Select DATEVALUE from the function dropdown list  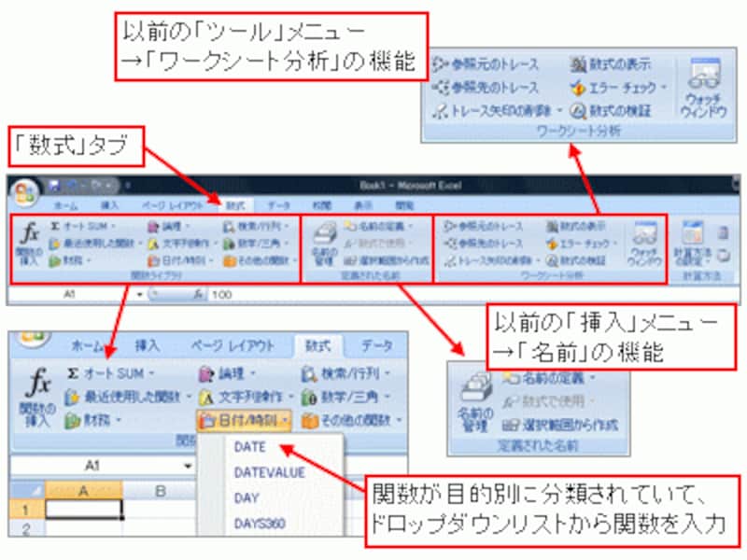click(x=269, y=472)
